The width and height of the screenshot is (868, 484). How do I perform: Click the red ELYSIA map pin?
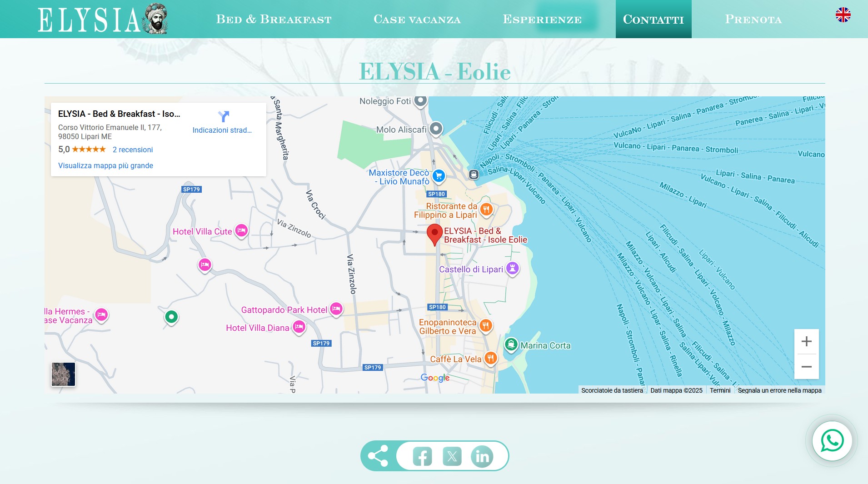[434, 235]
